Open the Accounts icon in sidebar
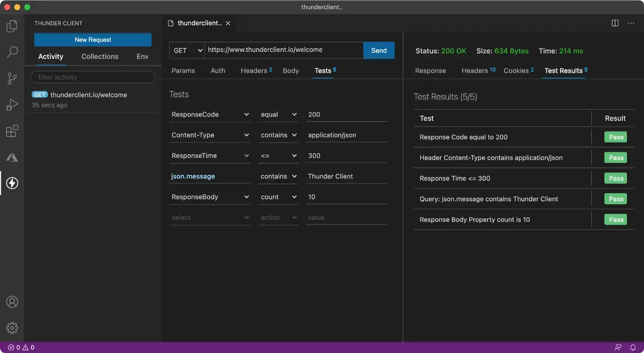Image resolution: width=644 pixels, height=353 pixels. [x=12, y=301]
